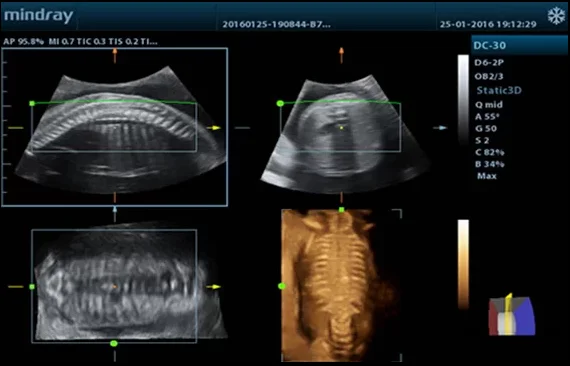Click green square handle left of coronal view
This screenshot has width=570, height=366.
tap(32, 287)
